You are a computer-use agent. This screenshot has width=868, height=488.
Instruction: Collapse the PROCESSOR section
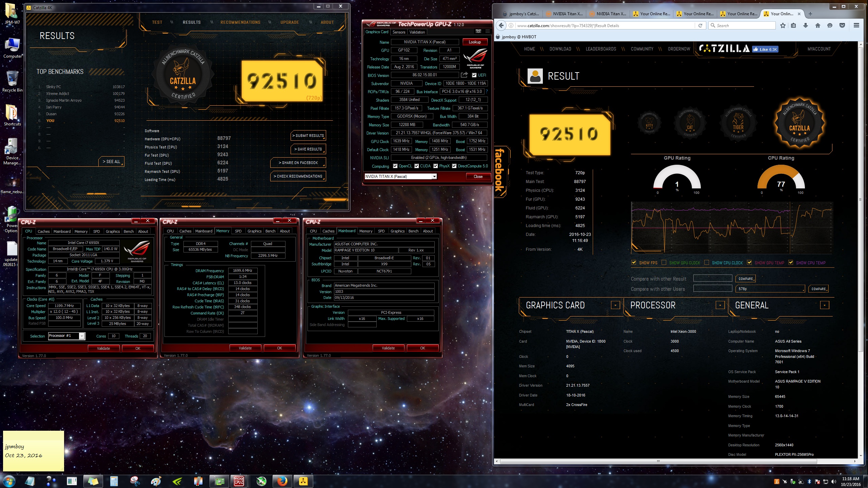(x=720, y=305)
